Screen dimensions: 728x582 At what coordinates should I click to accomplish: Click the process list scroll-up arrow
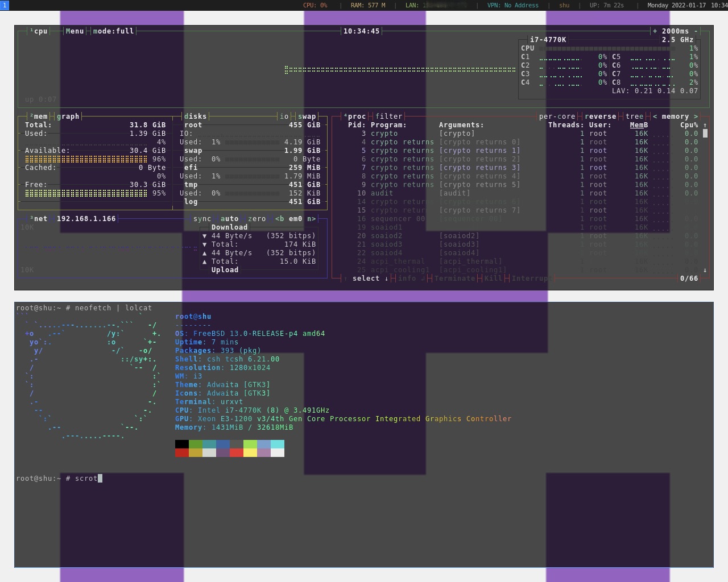705,125
